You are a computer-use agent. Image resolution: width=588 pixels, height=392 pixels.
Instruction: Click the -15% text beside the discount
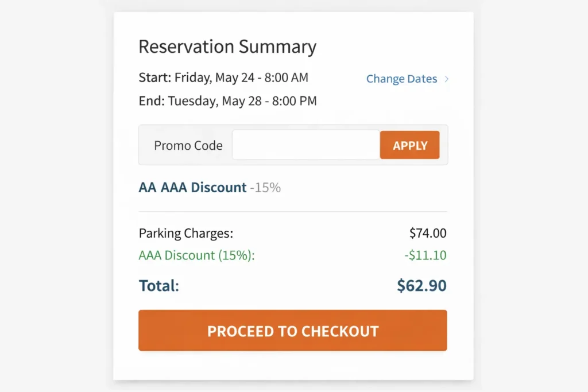click(x=266, y=187)
